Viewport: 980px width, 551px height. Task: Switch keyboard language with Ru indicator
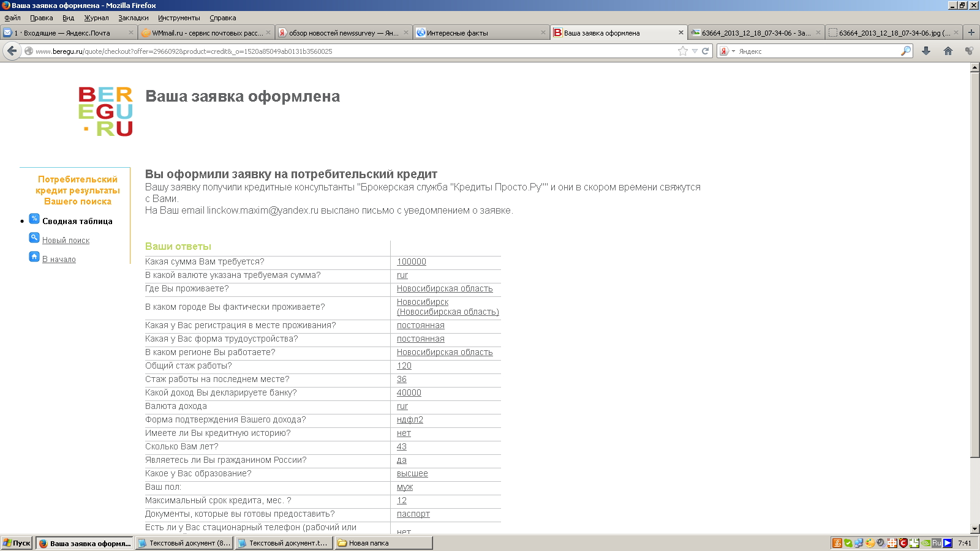click(937, 543)
